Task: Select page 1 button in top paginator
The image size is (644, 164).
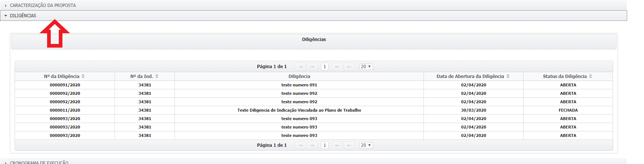Action: coord(325,67)
